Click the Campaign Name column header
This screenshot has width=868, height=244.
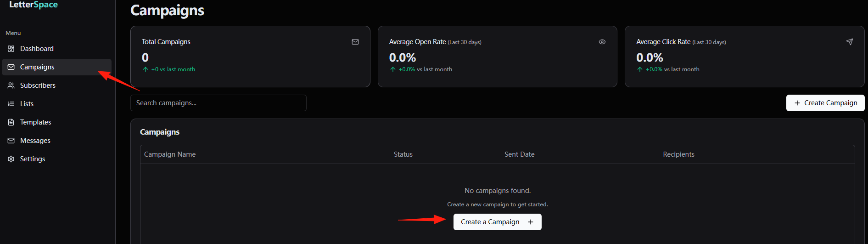tap(170, 154)
